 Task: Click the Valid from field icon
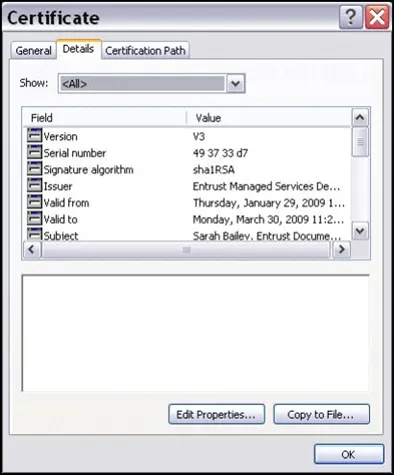pos(34,202)
